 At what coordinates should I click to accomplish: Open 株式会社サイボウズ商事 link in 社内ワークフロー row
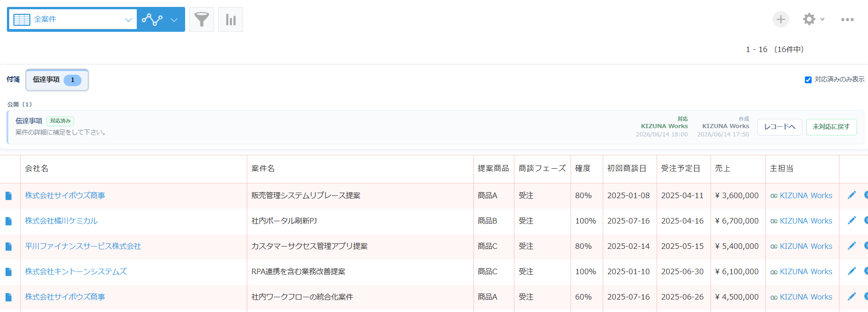(x=65, y=297)
